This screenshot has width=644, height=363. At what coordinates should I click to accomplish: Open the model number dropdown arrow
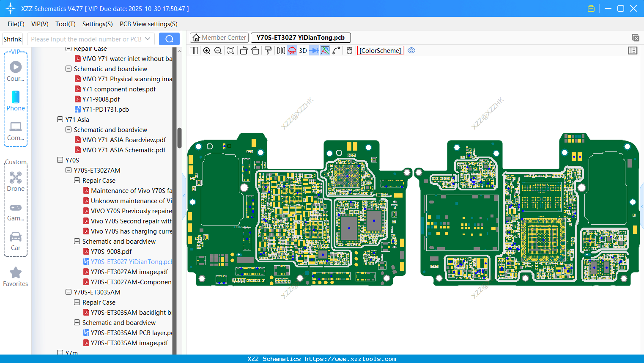point(148,39)
